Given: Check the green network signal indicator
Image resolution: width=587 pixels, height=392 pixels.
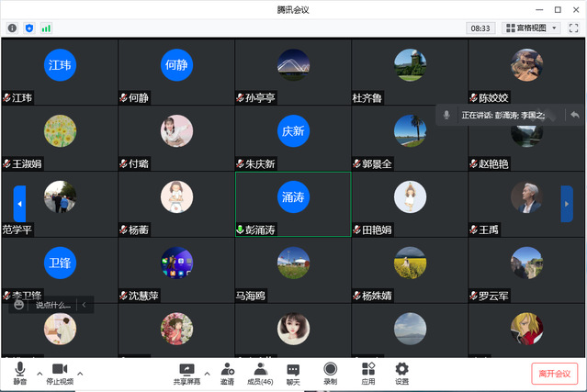Looking at the screenshot, I should (46, 28).
